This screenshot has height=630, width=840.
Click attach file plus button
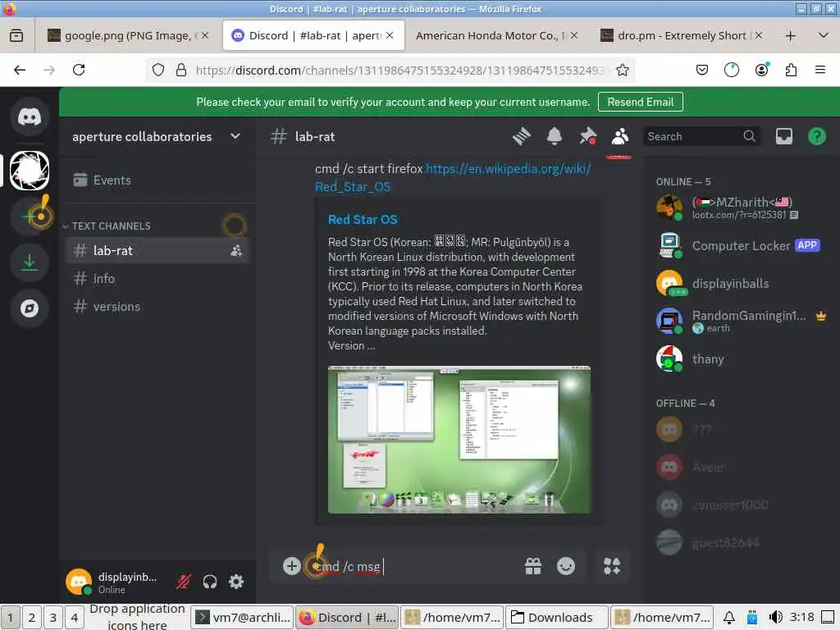291,566
